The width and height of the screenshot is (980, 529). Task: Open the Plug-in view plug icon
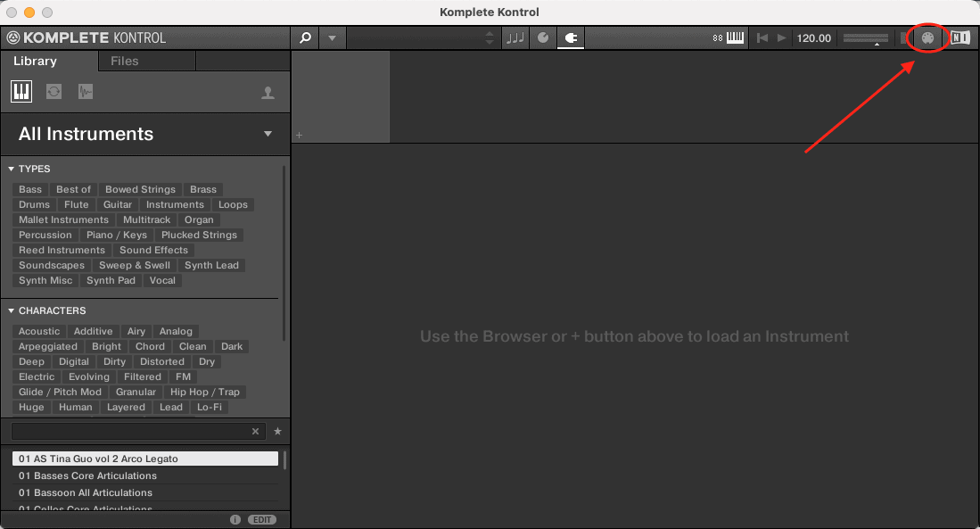click(x=571, y=38)
